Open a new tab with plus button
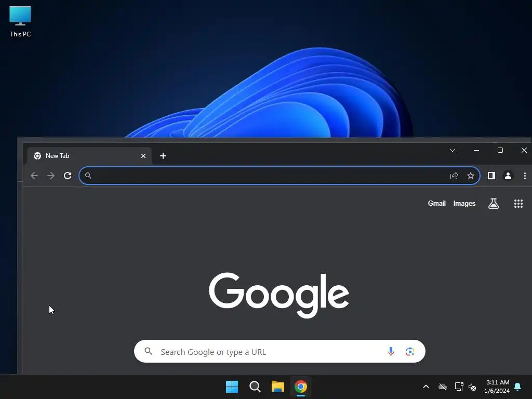Image resolution: width=532 pixels, height=399 pixels. click(x=163, y=156)
